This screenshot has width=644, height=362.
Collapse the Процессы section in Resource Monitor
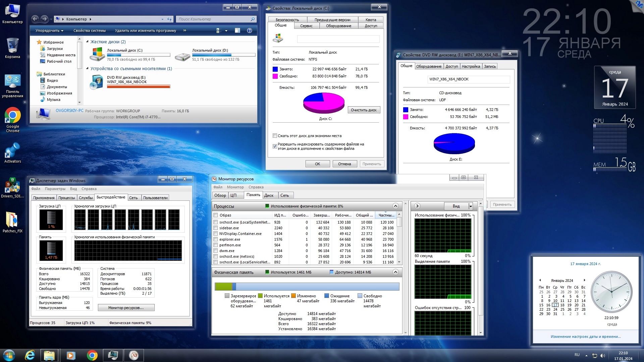pyautogui.click(x=395, y=206)
